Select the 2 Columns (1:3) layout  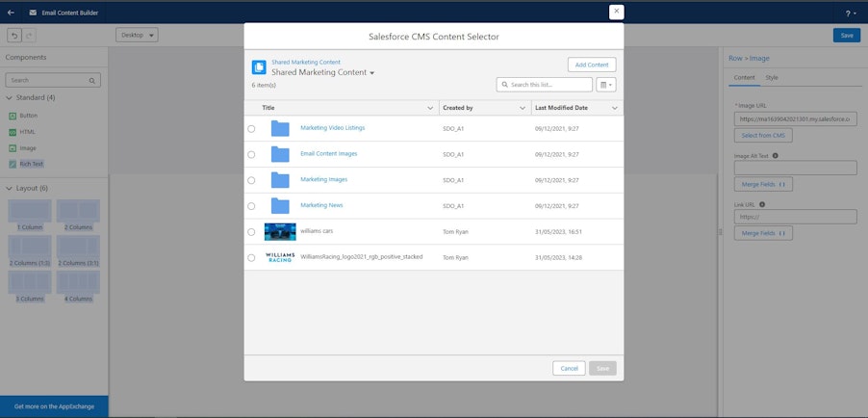[x=30, y=247]
